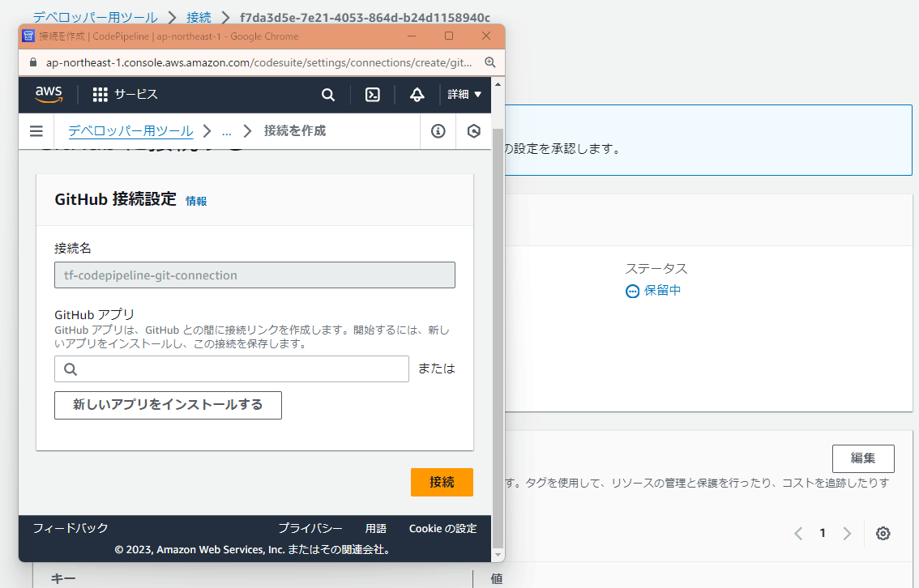Open the サービス grid menu icon

100,95
